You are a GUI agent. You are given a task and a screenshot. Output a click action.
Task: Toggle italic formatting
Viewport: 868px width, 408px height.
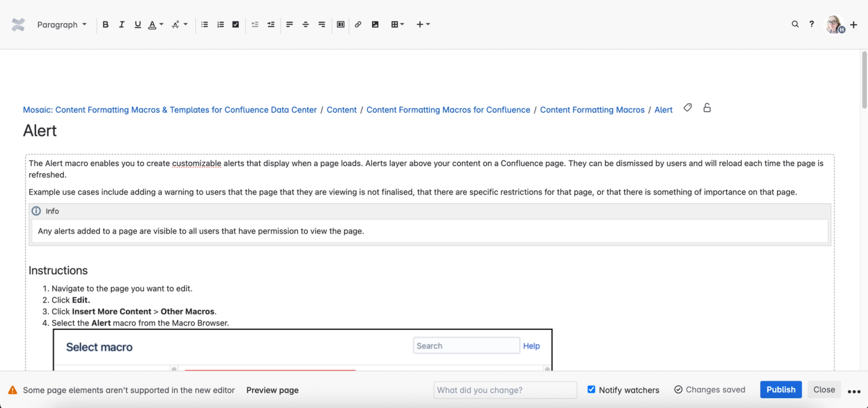pyautogui.click(x=122, y=25)
